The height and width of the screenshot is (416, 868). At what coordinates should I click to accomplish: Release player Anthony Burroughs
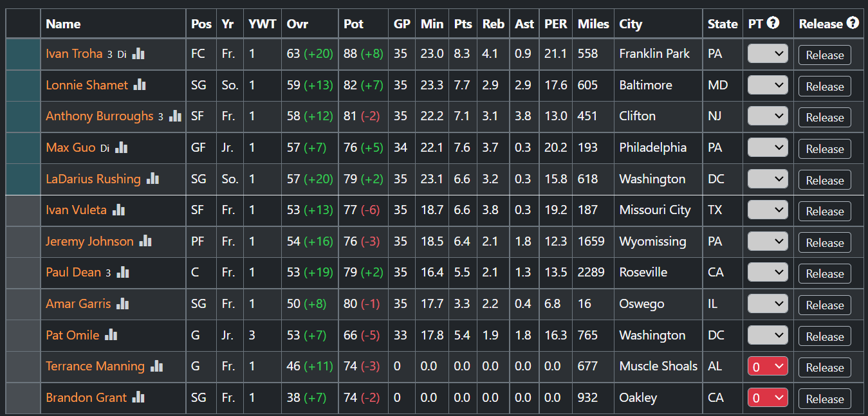(x=825, y=118)
